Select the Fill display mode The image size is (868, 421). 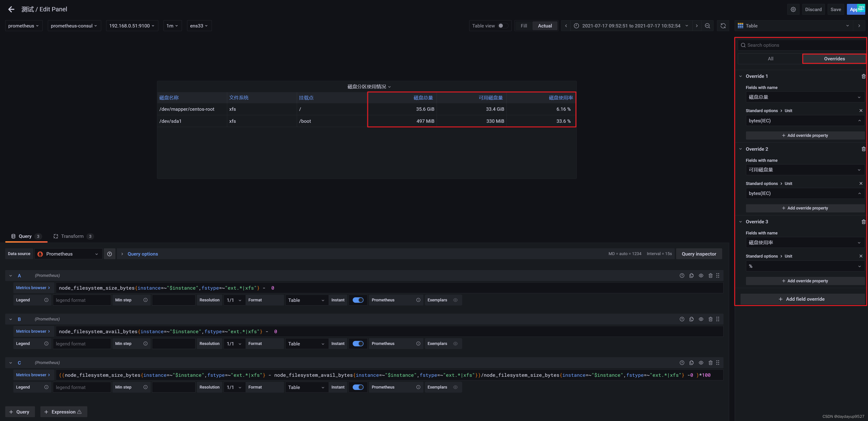524,26
